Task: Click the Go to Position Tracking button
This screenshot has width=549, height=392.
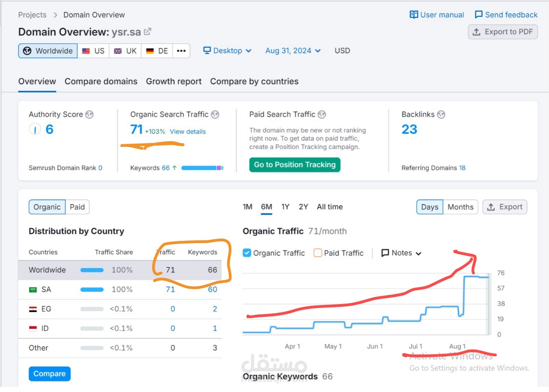Action: coord(295,165)
